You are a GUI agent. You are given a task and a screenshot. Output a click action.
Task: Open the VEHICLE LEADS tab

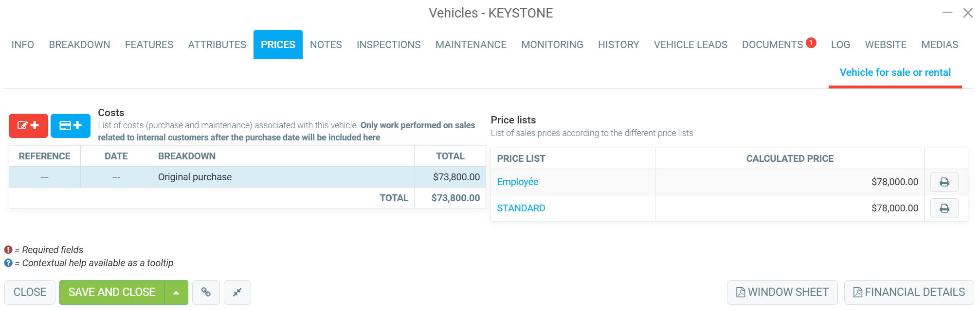coord(690,45)
